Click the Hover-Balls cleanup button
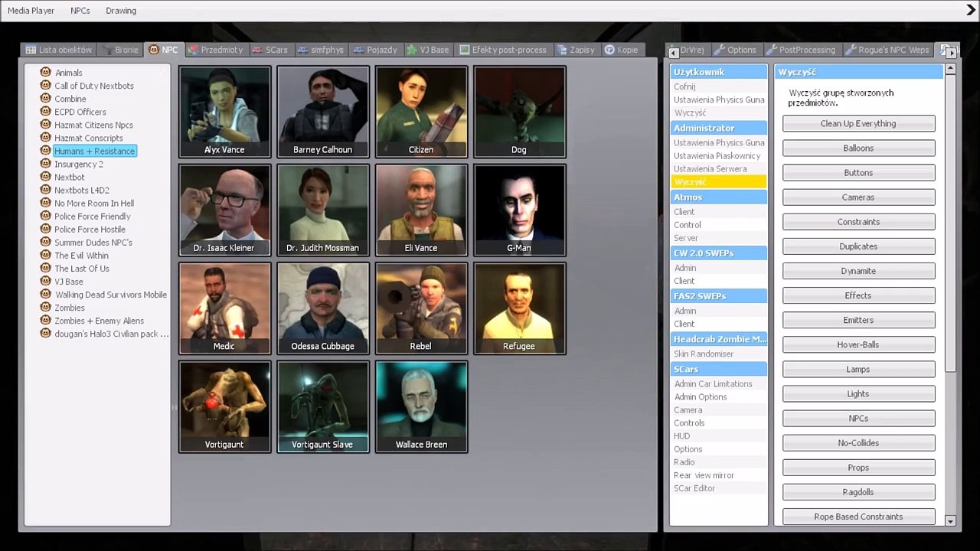The width and height of the screenshot is (980, 551). coord(858,345)
